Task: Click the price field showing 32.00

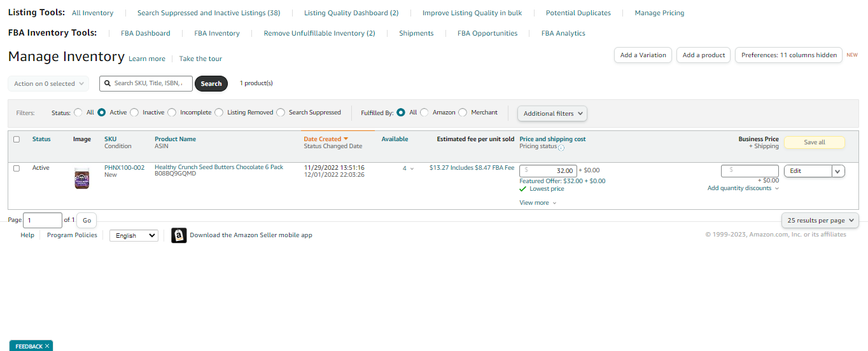Action: [x=549, y=170]
